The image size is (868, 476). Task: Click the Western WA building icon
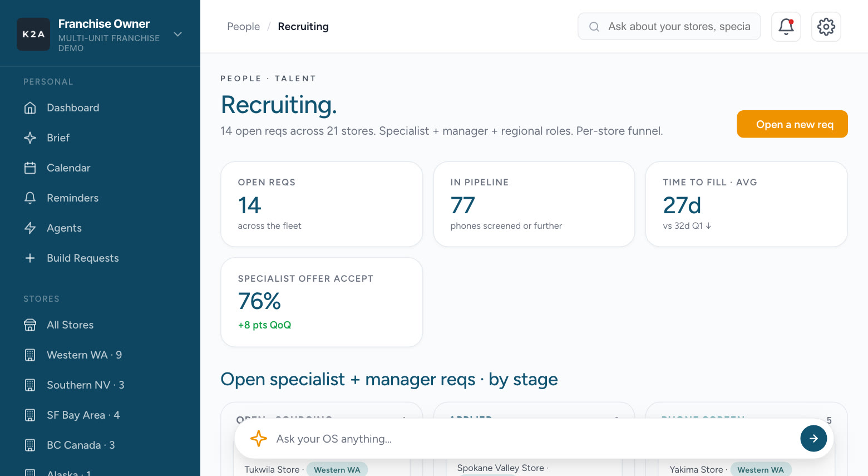30,355
